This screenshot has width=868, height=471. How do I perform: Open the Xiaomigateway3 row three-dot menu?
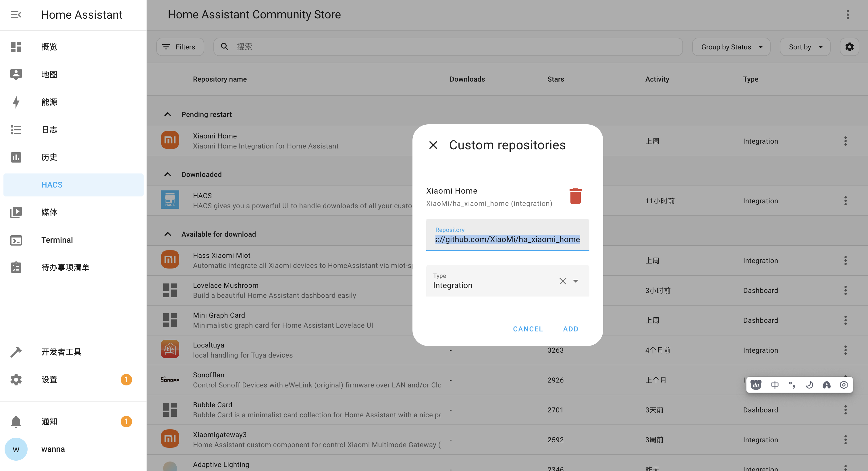click(x=845, y=440)
